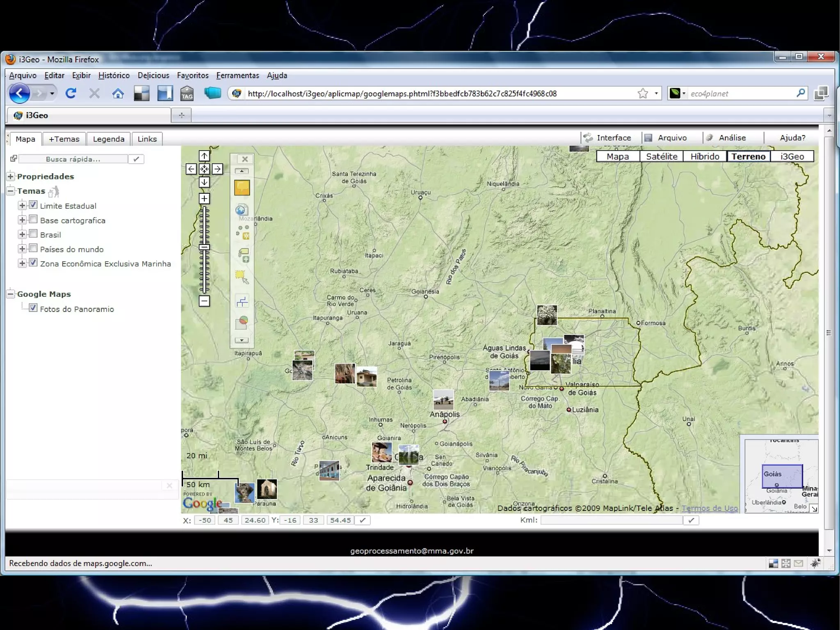Expand the Propriedades section
Screen dimensions: 840x630
click(x=11, y=176)
